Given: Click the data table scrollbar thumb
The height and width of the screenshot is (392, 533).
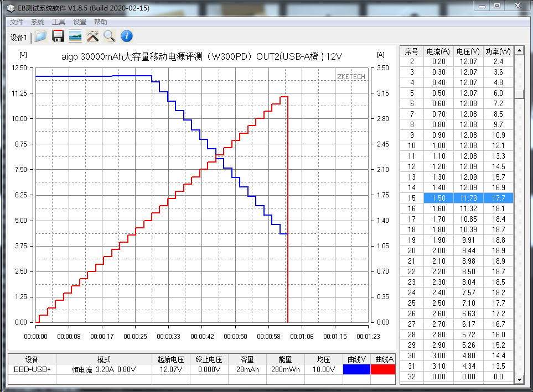Looking at the screenshot, I should pyautogui.click(x=519, y=94).
